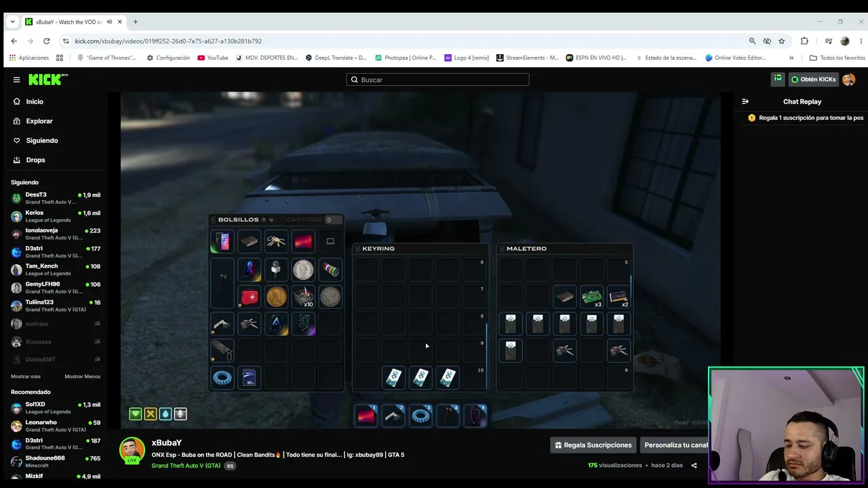Click the Buscar search field

point(438,80)
